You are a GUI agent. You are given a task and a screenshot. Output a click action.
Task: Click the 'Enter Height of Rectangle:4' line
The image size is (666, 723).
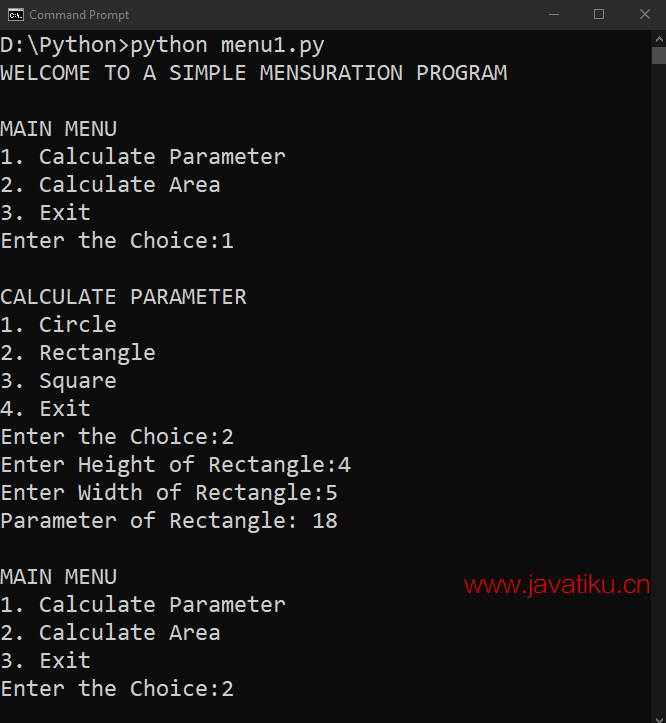coord(176,465)
